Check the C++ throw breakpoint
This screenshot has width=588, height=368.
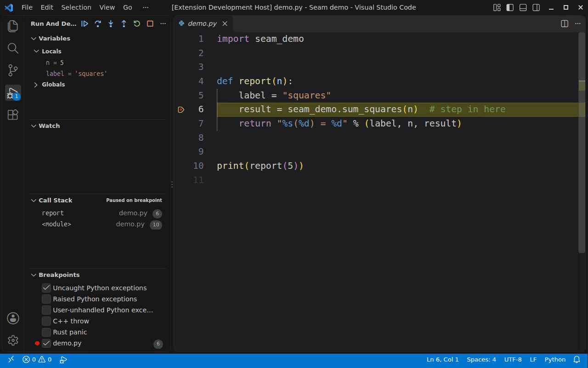46,321
